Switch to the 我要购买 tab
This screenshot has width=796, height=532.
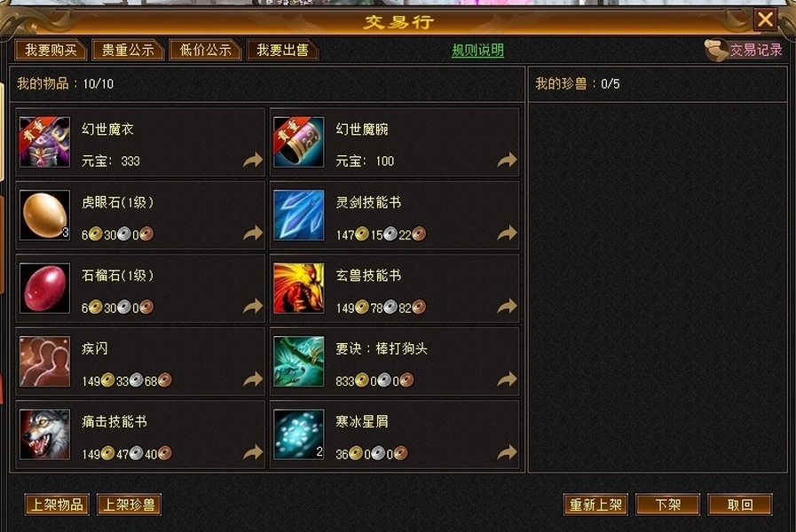pyautogui.click(x=51, y=51)
